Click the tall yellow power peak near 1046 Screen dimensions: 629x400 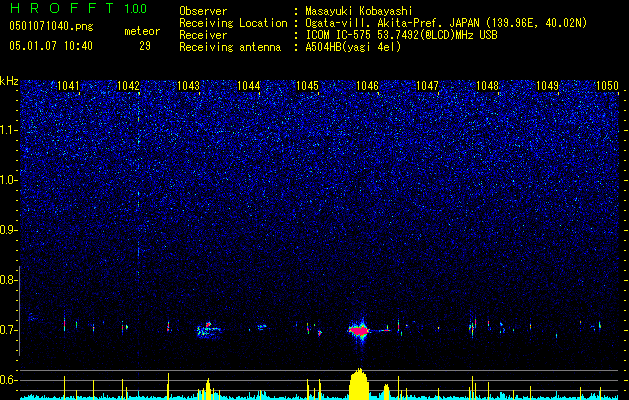359,384
